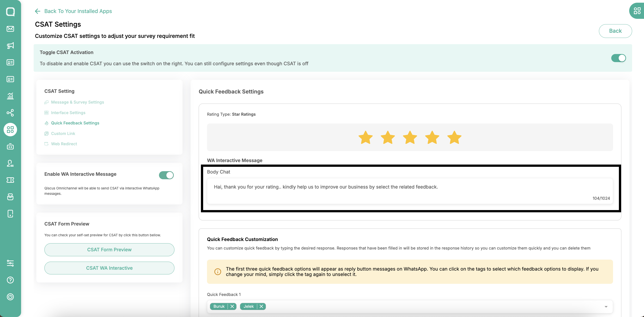
Task: Toggle Enable WA Interactive Message switch
Action: 166,175
